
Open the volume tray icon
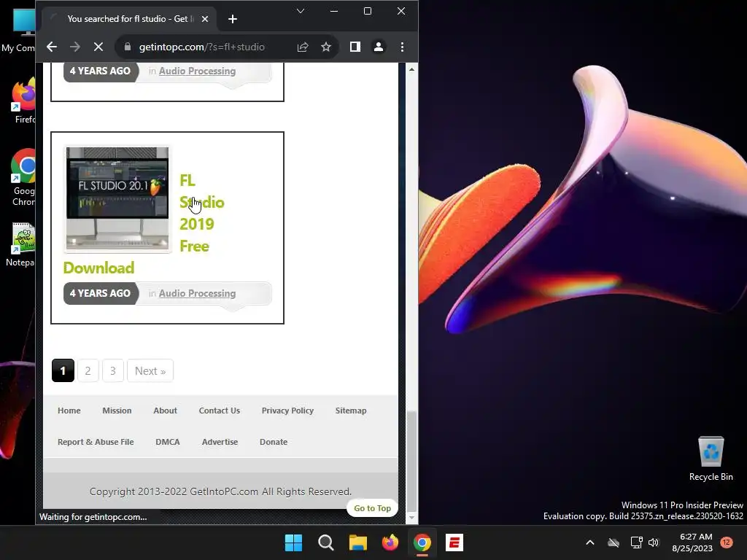pyautogui.click(x=654, y=542)
